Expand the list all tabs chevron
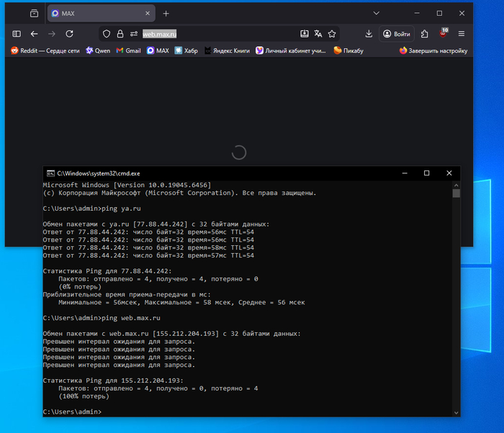 pos(377,13)
